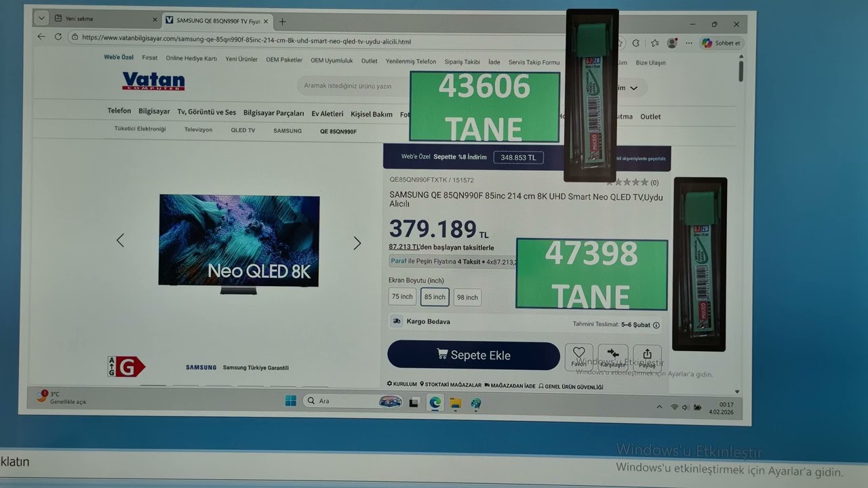Select the 75 inch screen size
The height and width of the screenshot is (488, 868).
click(x=402, y=296)
